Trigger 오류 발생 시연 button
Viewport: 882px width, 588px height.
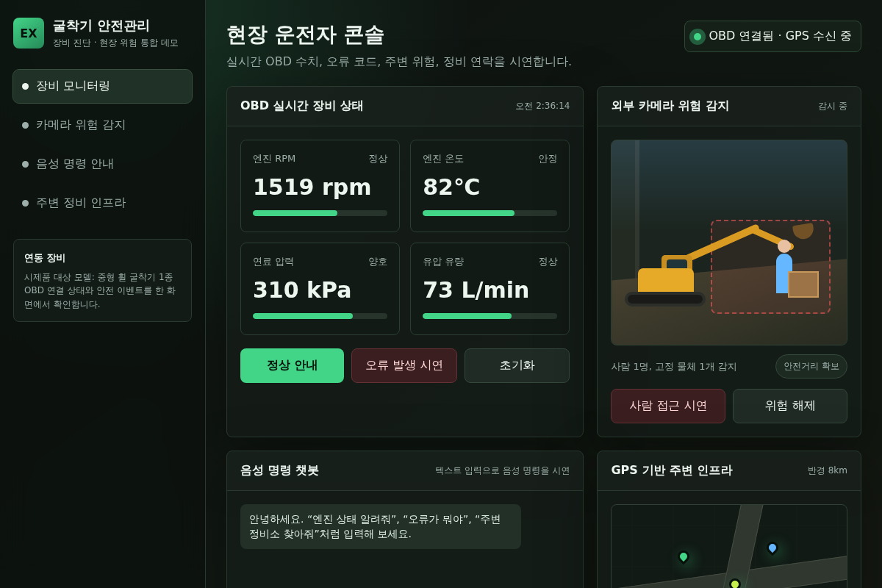404,365
